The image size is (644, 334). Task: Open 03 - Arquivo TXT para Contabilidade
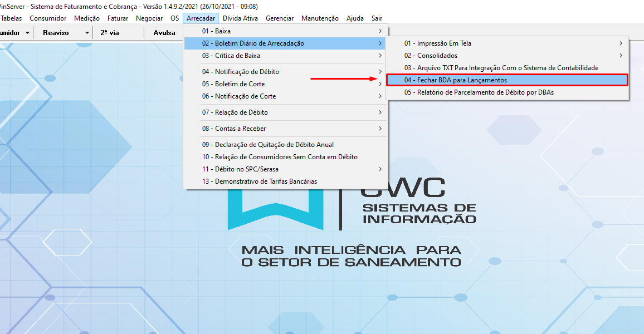[x=501, y=68]
